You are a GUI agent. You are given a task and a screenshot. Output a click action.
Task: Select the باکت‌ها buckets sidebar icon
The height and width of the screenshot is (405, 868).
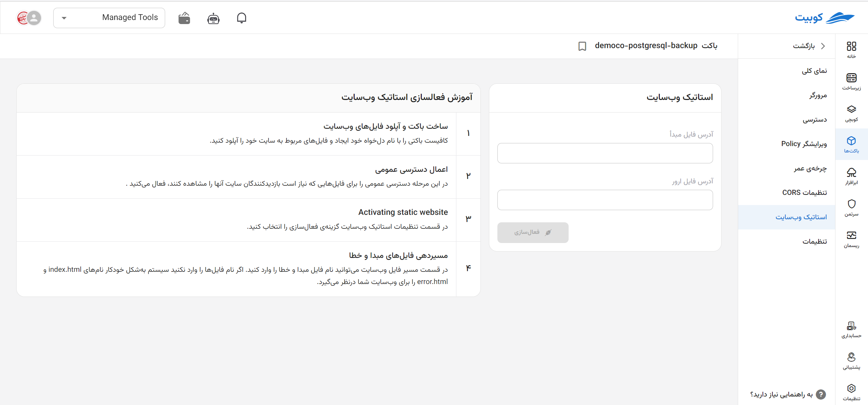[851, 144]
